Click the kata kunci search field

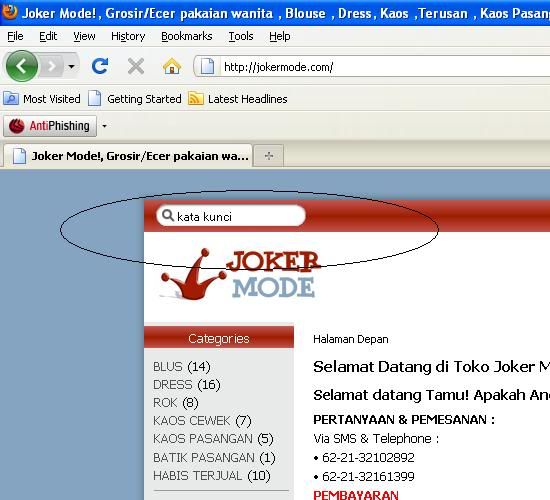pyautogui.click(x=231, y=215)
